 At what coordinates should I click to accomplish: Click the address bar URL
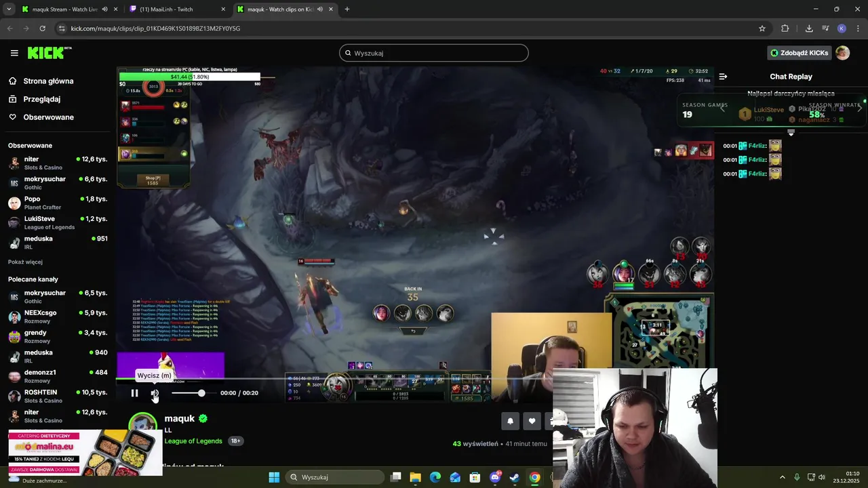[156, 28]
